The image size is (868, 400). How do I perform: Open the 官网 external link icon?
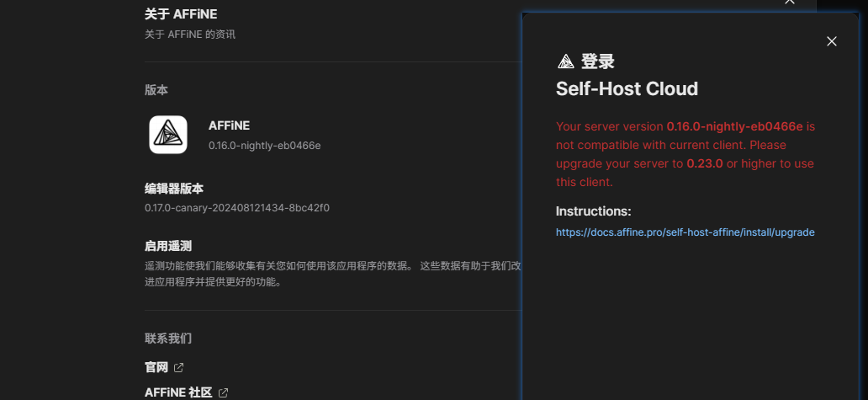point(178,367)
